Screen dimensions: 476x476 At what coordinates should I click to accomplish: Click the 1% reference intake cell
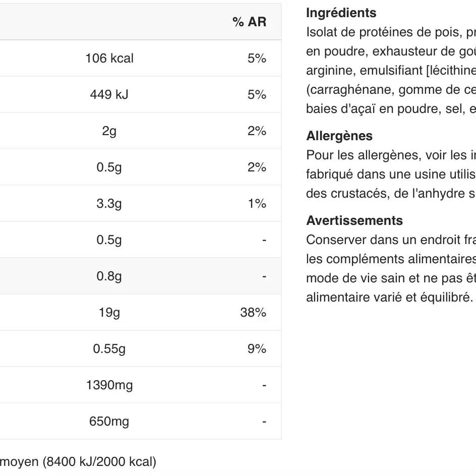click(257, 204)
